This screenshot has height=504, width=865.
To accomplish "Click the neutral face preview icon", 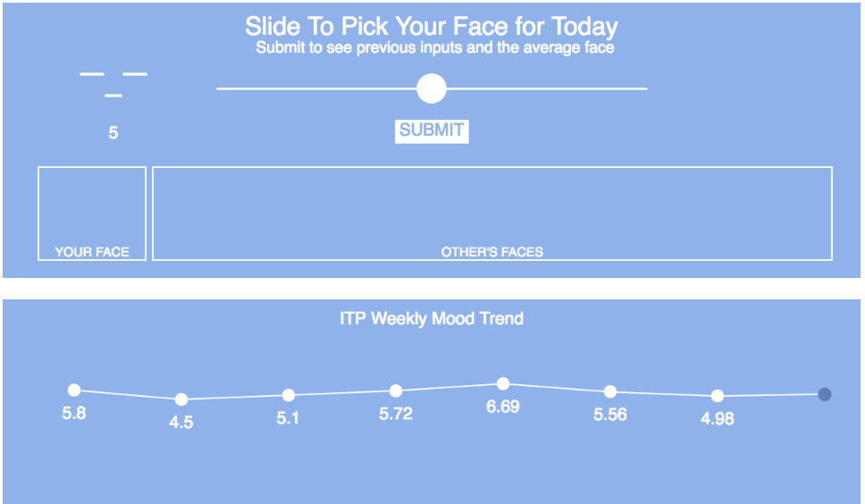I will click(x=113, y=83).
